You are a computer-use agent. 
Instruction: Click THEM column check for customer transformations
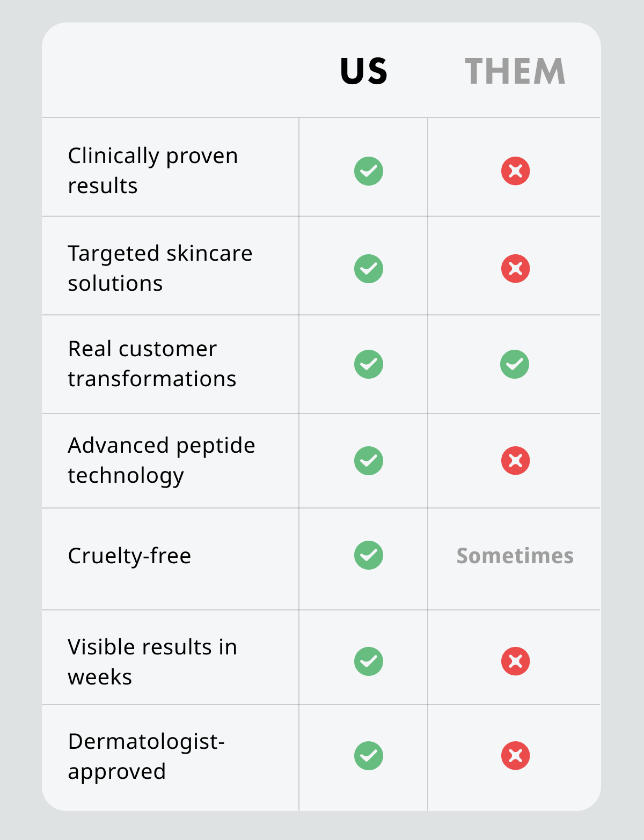[x=515, y=364]
